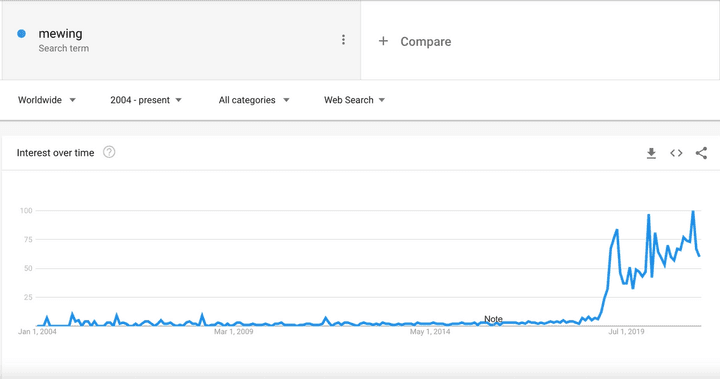Select the Jan 1, 2004 axis label

coord(37,332)
